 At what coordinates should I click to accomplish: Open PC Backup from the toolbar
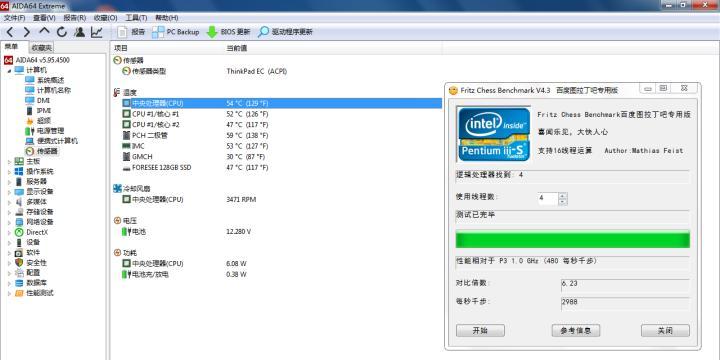click(x=176, y=32)
